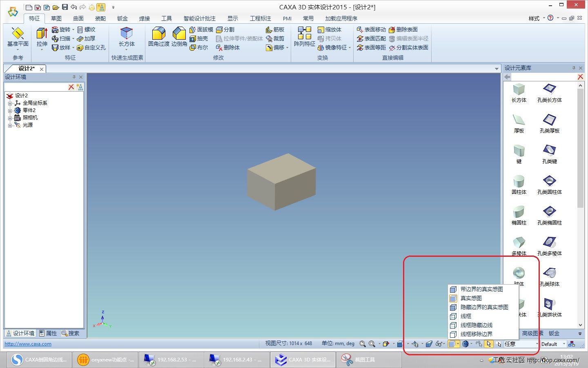Use the 缩放体 scale body tool

pos(330,29)
